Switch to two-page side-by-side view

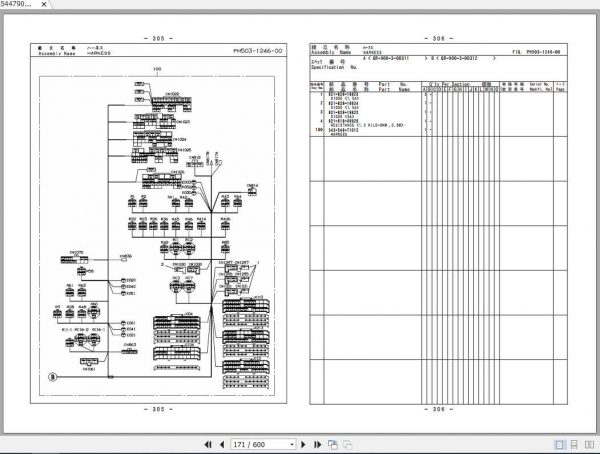(589, 444)
